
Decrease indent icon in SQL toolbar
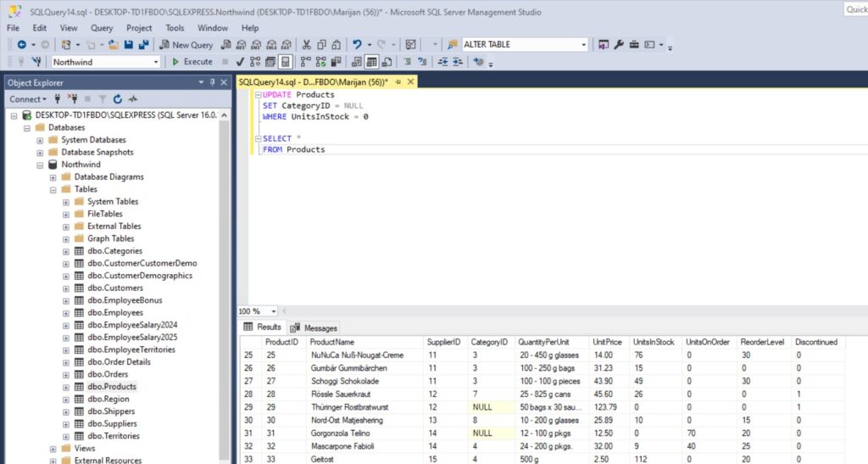(x=442, y=61)
